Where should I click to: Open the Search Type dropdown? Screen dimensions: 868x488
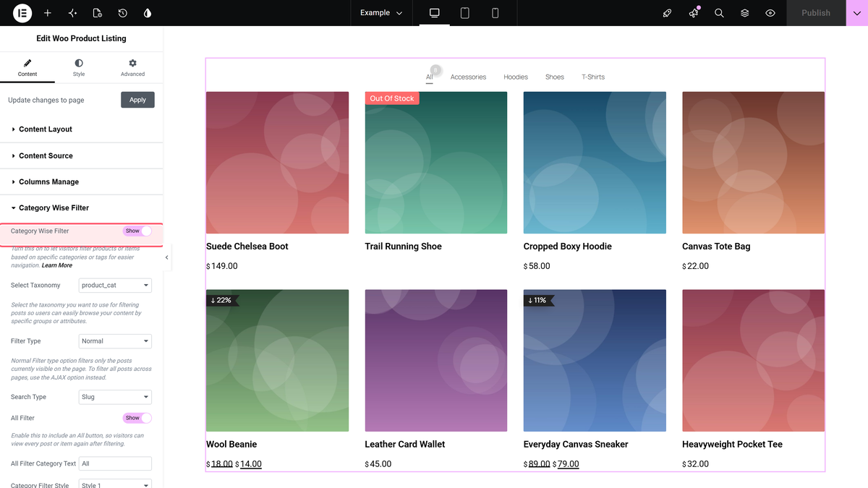115,397
